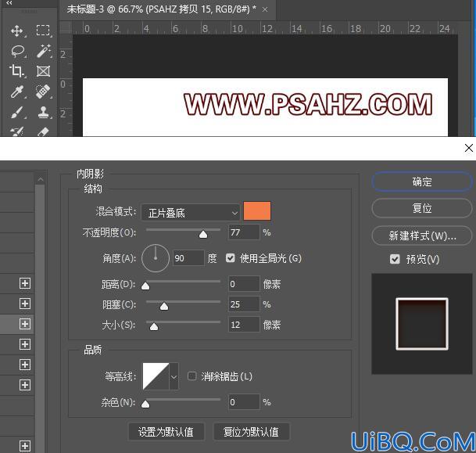The width and height of the screenshot is (476, 453).
Task: Close the Layer Style dialog with X
Action: click(x=469, y=148)
